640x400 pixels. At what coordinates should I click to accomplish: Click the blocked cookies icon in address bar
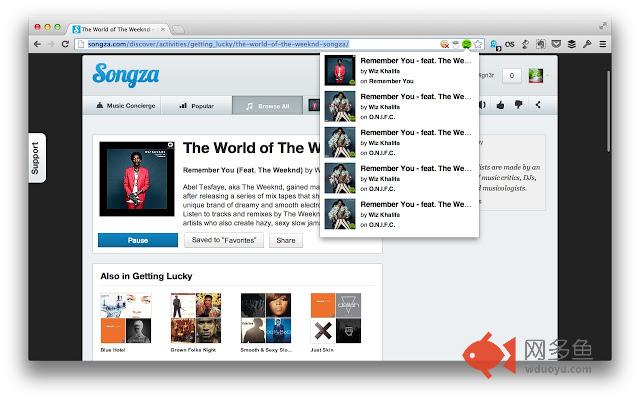click(444, 44)
